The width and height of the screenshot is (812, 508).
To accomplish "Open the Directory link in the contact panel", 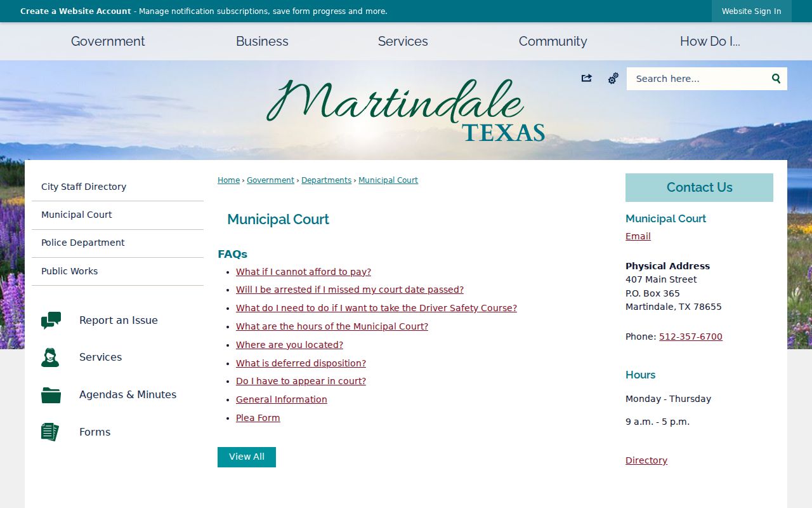I will 646,460.
